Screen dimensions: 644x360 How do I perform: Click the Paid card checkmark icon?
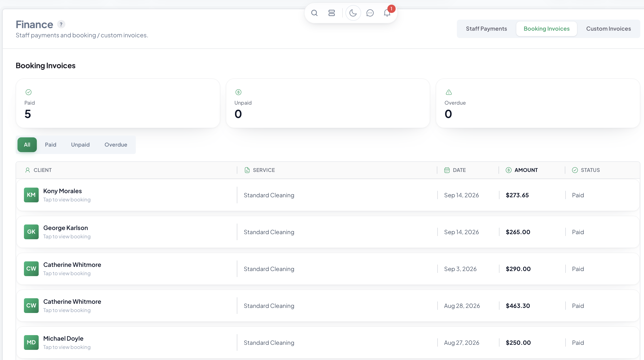click(x=29, y=92)
